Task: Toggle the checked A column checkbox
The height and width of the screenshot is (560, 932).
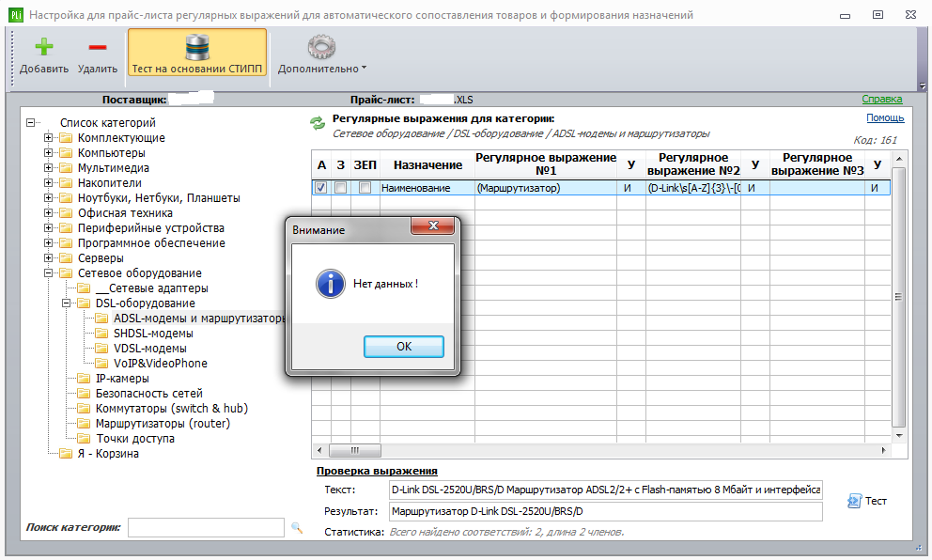Action: pyautogui.click(x=321, y=188)
